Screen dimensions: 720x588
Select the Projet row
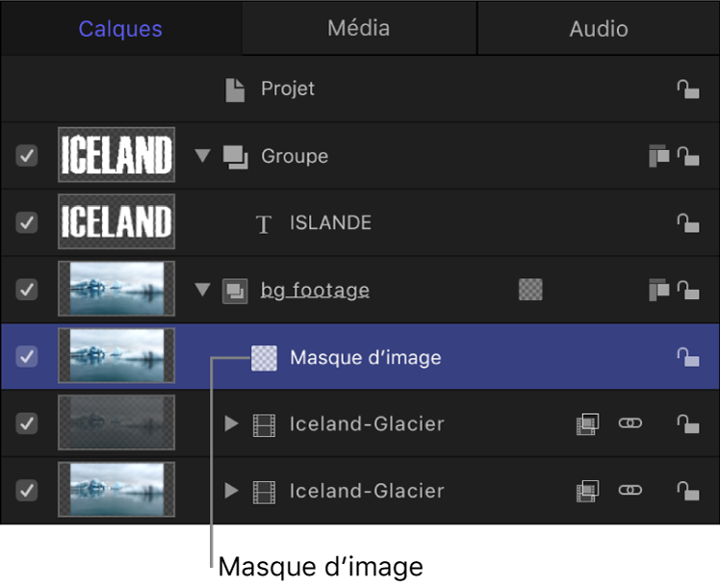tap(288, 89)
